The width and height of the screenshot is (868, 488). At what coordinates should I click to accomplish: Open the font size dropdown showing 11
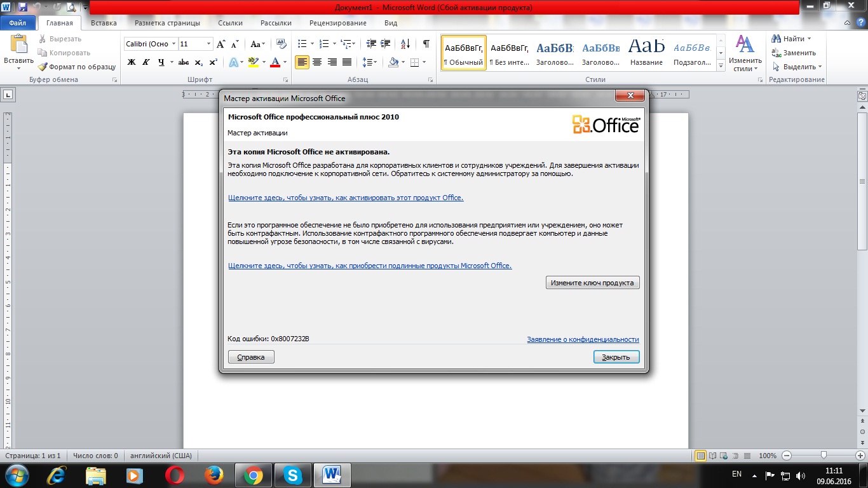click(208, 44)
